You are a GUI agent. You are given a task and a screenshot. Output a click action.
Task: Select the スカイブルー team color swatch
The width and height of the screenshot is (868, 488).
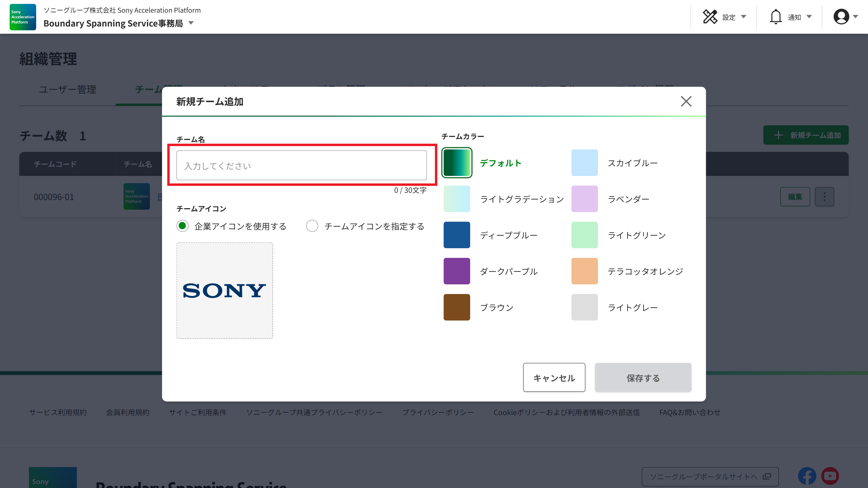[585, 162]
